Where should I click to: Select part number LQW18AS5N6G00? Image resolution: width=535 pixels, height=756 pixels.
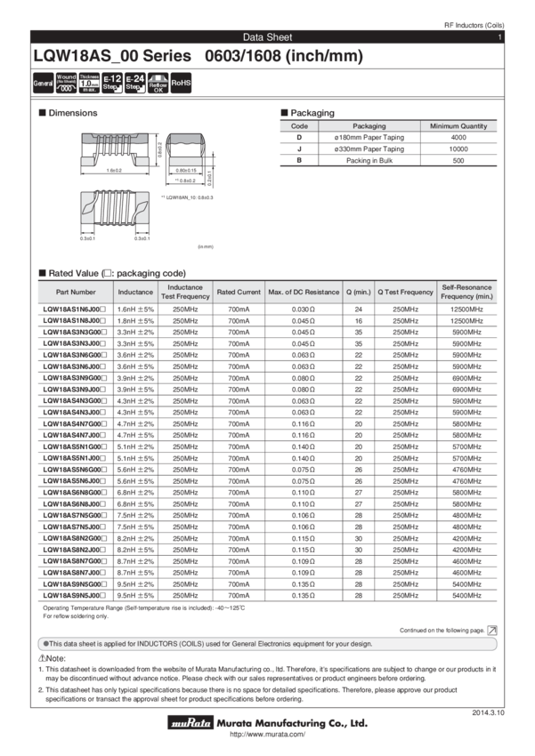point(76,470)
